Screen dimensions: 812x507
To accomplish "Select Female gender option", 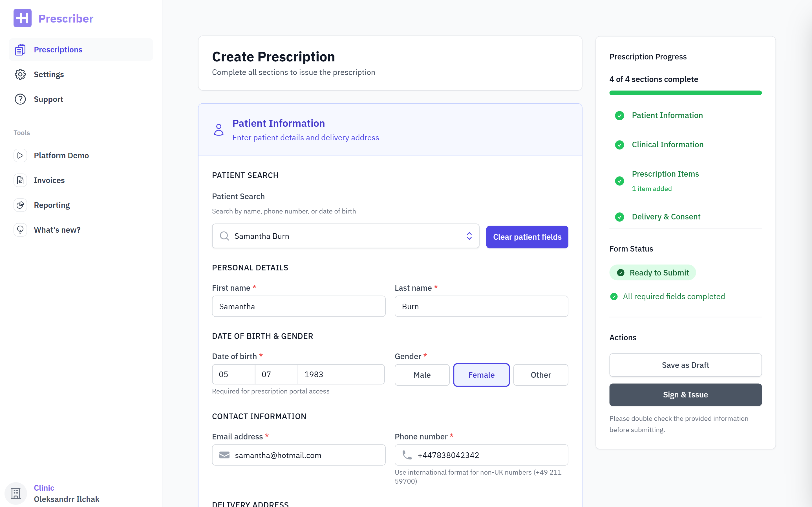I will pyautogui.click(x=481, y=375).
